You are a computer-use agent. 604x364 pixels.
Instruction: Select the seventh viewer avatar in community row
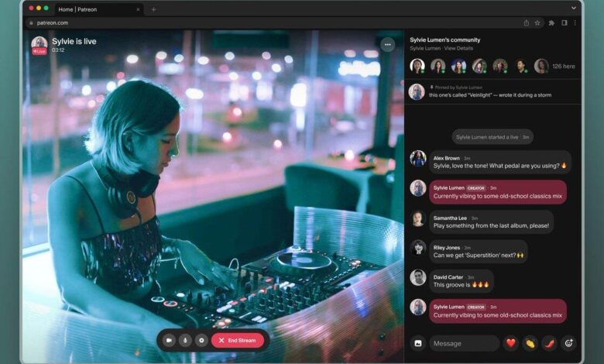541,66
